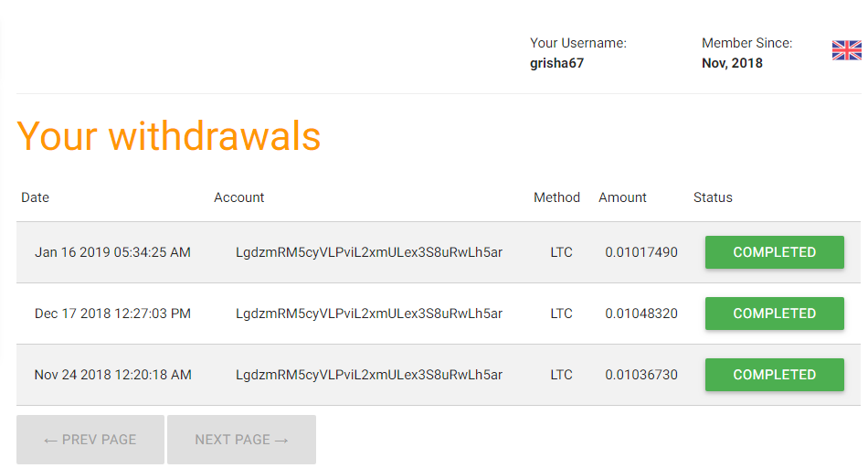868x468 pixels.
Task: Click COMPLETED status for Dec 17 2018 withdrawal
Action: click(774, 314)
